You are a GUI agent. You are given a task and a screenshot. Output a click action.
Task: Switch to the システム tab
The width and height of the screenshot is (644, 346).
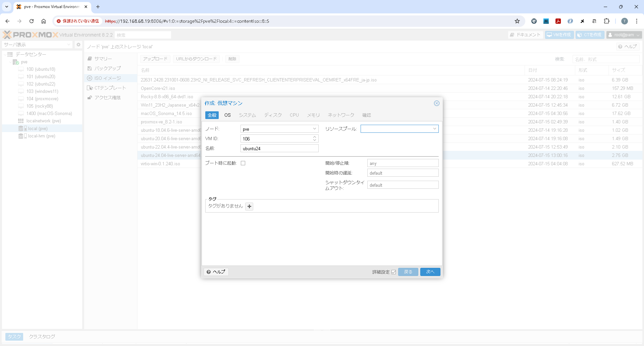(247, 115)
